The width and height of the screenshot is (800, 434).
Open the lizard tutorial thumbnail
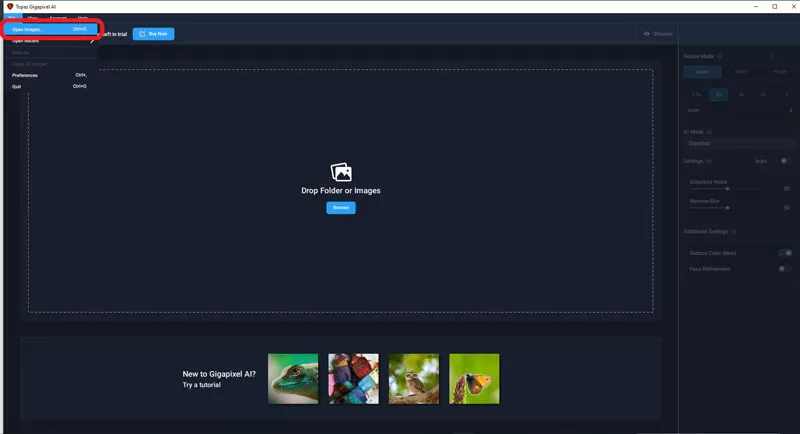point(293,379)
